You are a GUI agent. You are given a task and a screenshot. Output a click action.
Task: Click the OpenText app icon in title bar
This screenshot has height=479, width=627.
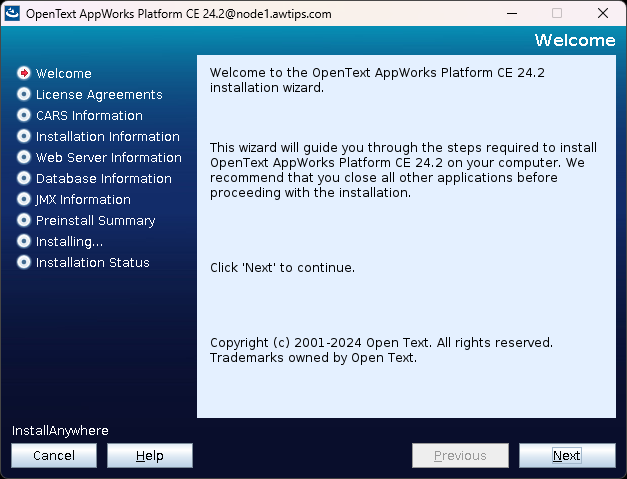click(13, 14)
